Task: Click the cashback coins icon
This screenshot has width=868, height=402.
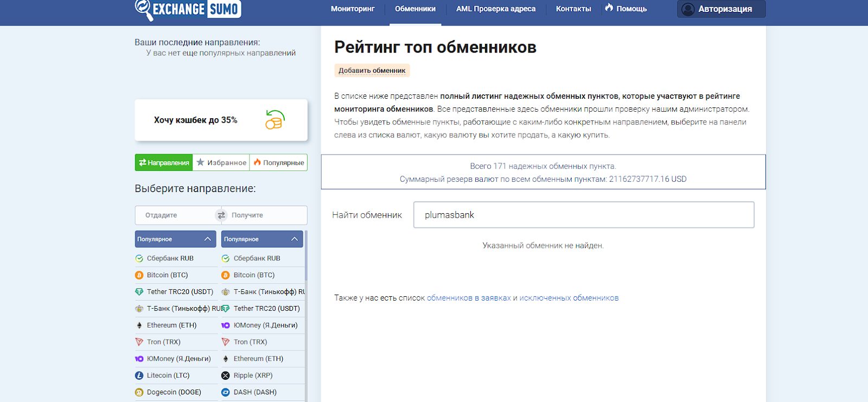Action: click(275, 120)
